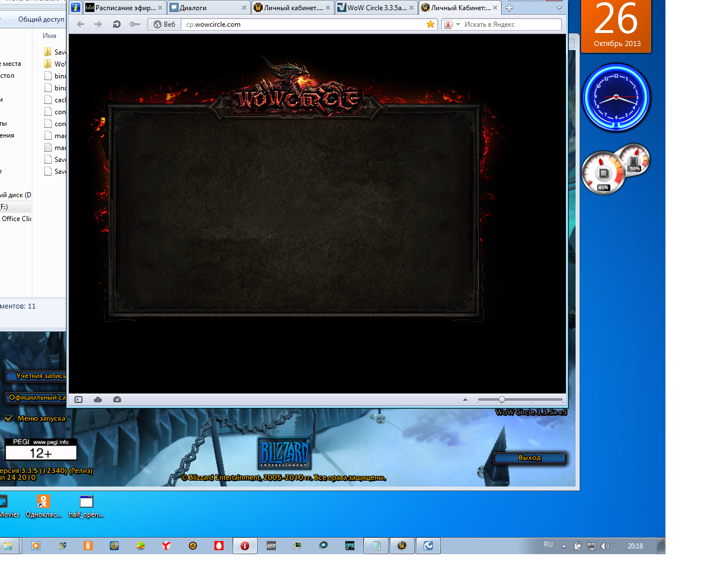The width and height of the screenshot is (728, 582).
Task: Open the half_open desktop shortcut
Action: [x=86, y=507]
